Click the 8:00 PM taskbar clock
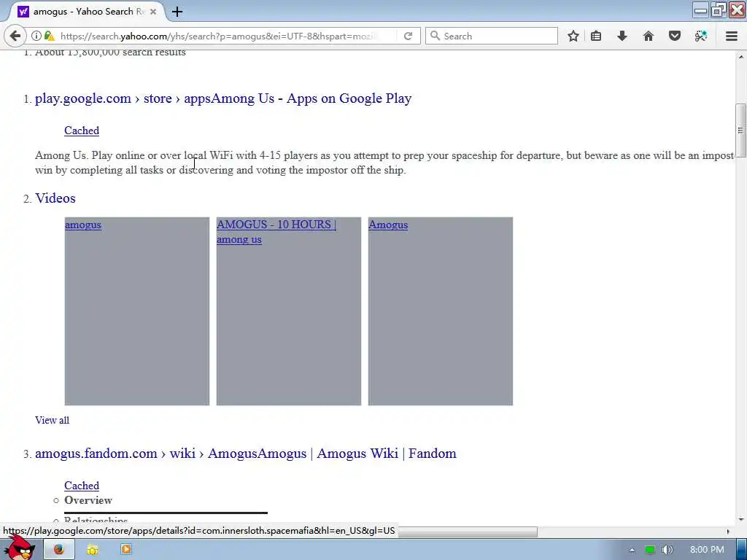Image resolution: width=747 pixels, height=560 pixels. (x=707, y=550)
